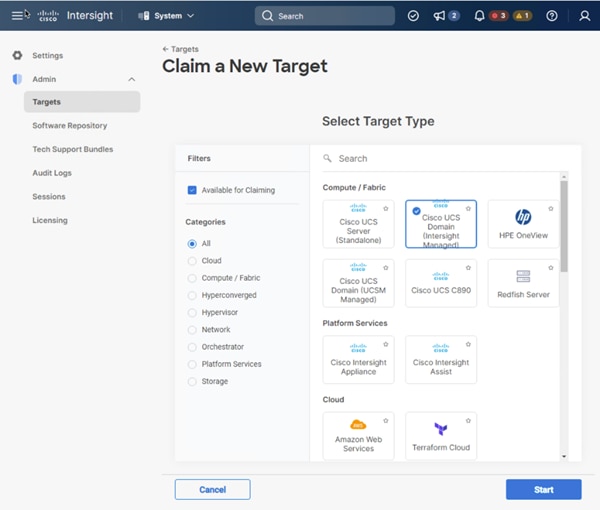Go to Audit Logs in the sidebar

pos(52,173)
